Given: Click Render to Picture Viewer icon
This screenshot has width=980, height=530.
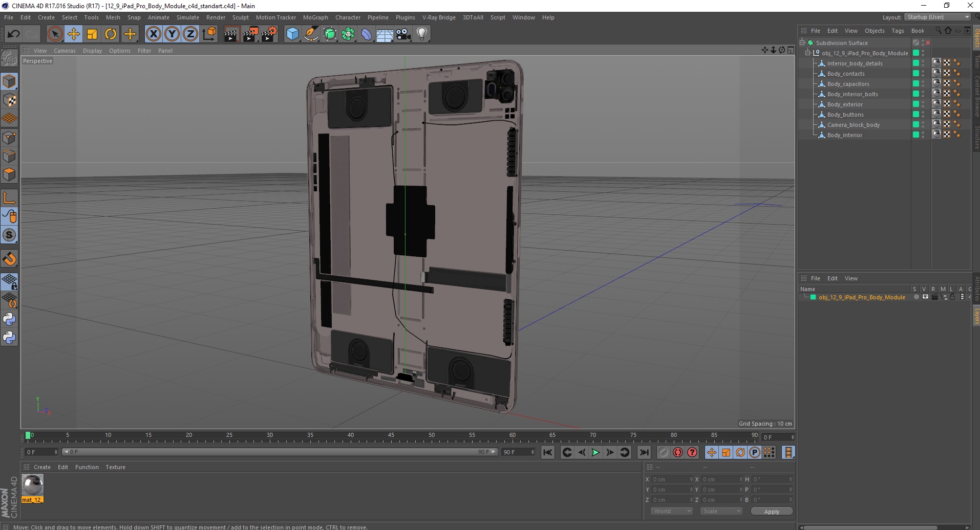Looking at the screenshot, I should (250, 34).
